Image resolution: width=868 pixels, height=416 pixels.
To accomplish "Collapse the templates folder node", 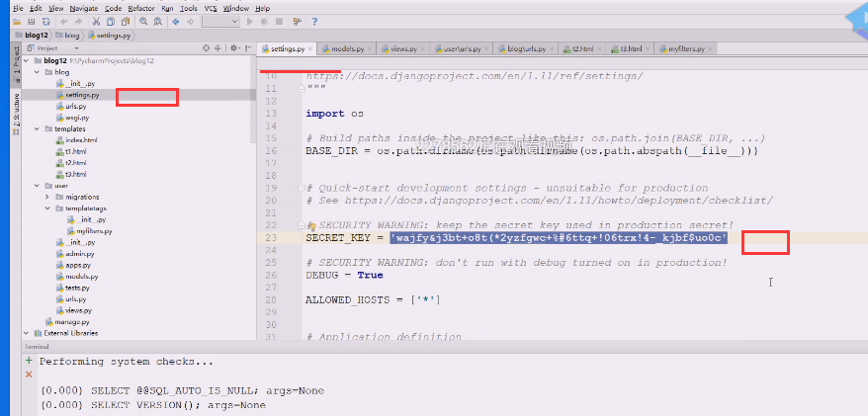I will 37,128.
